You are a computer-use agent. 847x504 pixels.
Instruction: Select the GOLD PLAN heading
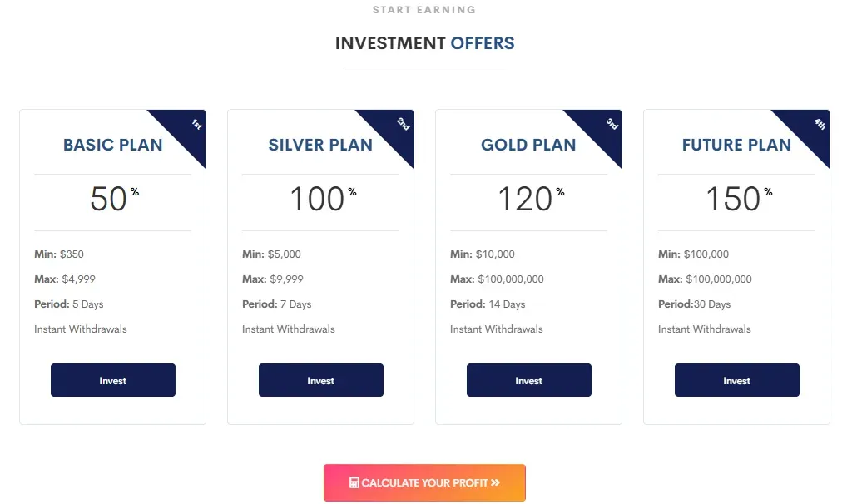click(x=528, y=145)
